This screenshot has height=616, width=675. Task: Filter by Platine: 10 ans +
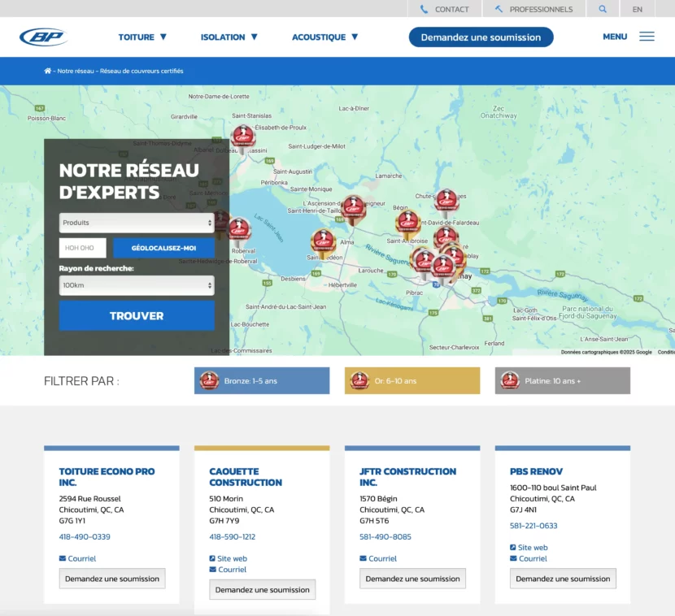point(562,380)
